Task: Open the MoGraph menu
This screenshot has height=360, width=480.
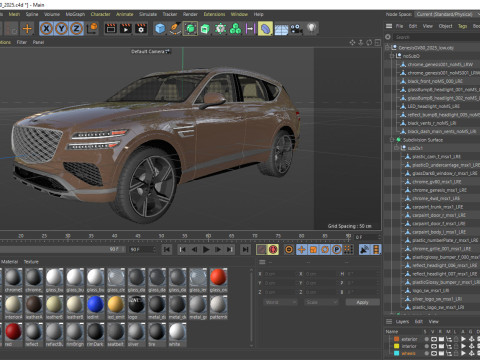Action: pos(75,14)
